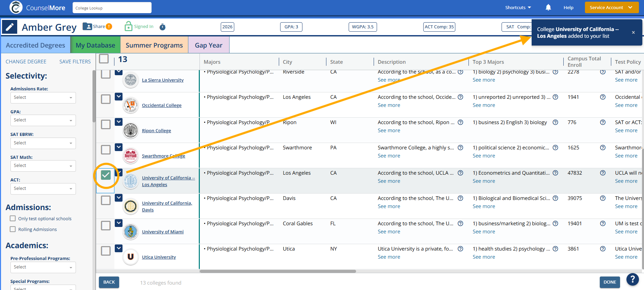Open Top 3 Majors help icon for Swarthmore
Image resolution: width=644 pixels, height=290 pixels.
pos(555,148)
